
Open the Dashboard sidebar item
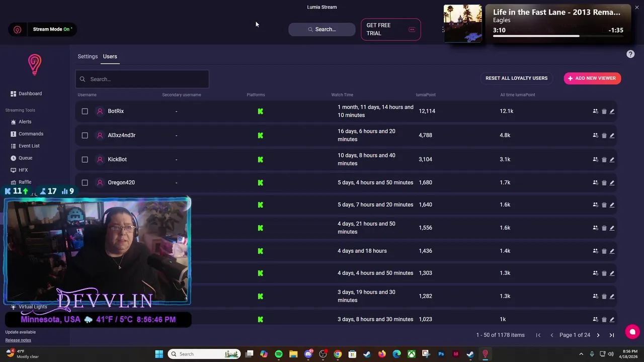[26, 94]
